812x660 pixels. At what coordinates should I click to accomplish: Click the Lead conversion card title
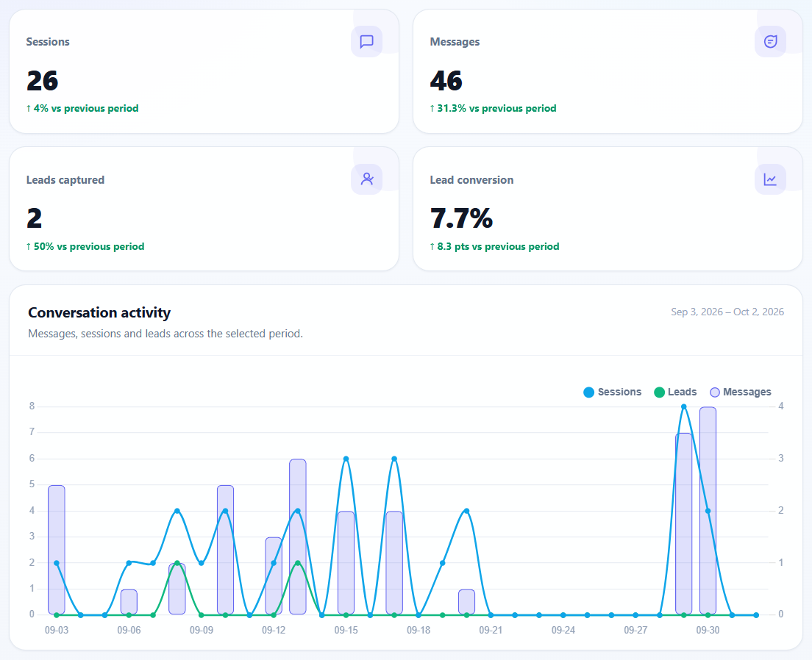pos(471,179)
